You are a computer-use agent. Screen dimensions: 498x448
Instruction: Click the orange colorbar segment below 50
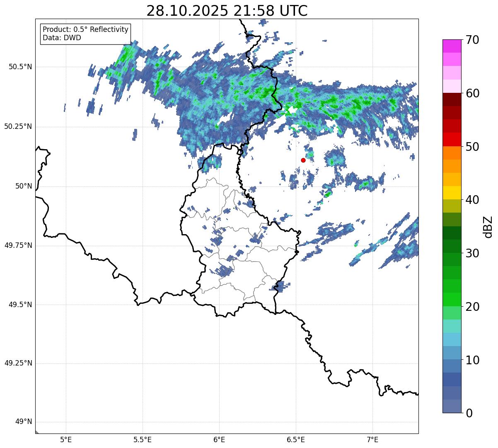[x=452, y=153]
